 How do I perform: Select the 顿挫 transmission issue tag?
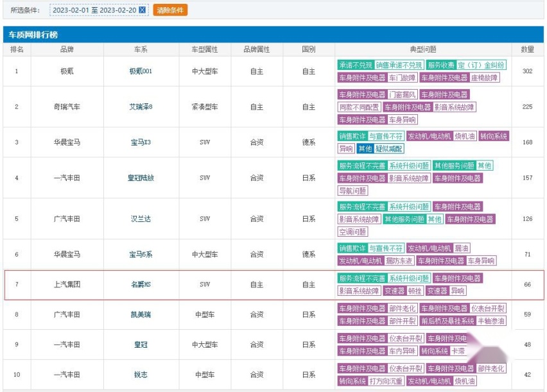(415, 291)
